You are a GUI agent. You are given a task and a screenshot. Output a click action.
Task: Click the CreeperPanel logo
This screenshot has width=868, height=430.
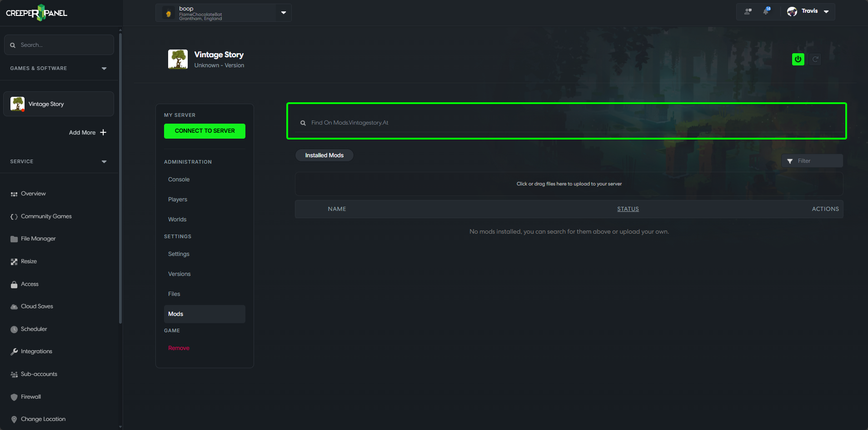(36, 13)
